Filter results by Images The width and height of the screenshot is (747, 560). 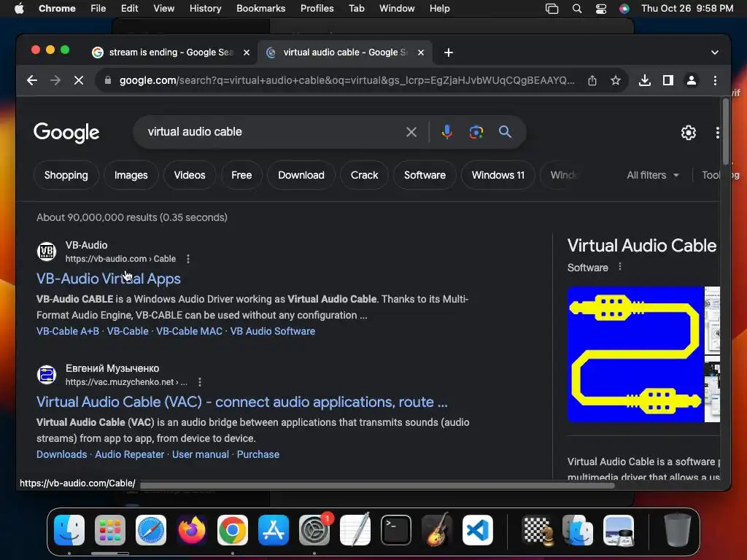point(131,175)
